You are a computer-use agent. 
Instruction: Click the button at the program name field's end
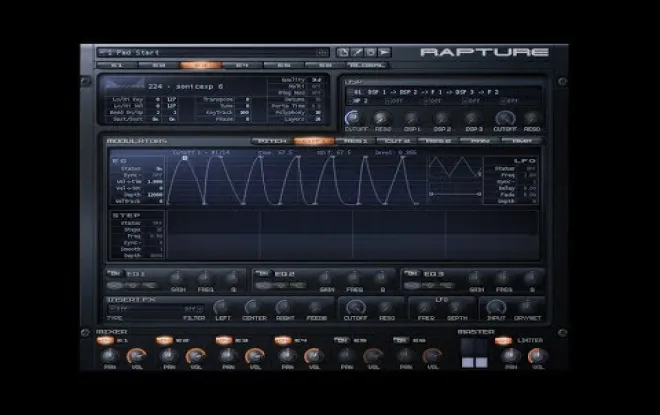(323, 53)
